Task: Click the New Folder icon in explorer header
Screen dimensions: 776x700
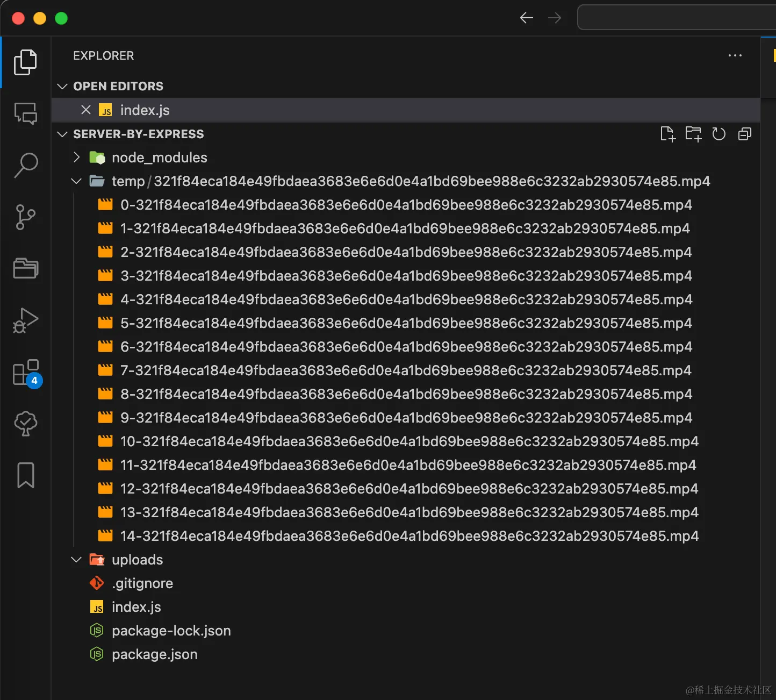Action: [x=693, y=134]
